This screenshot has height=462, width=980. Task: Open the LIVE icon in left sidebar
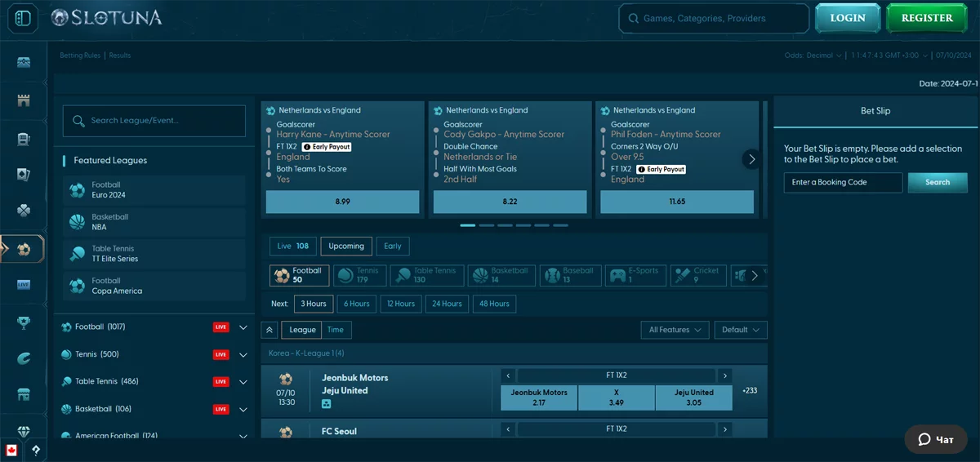[x=24, y=285]
